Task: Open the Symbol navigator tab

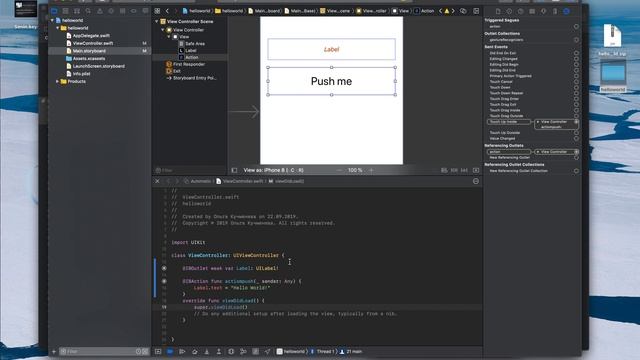Action: point(77,11)
